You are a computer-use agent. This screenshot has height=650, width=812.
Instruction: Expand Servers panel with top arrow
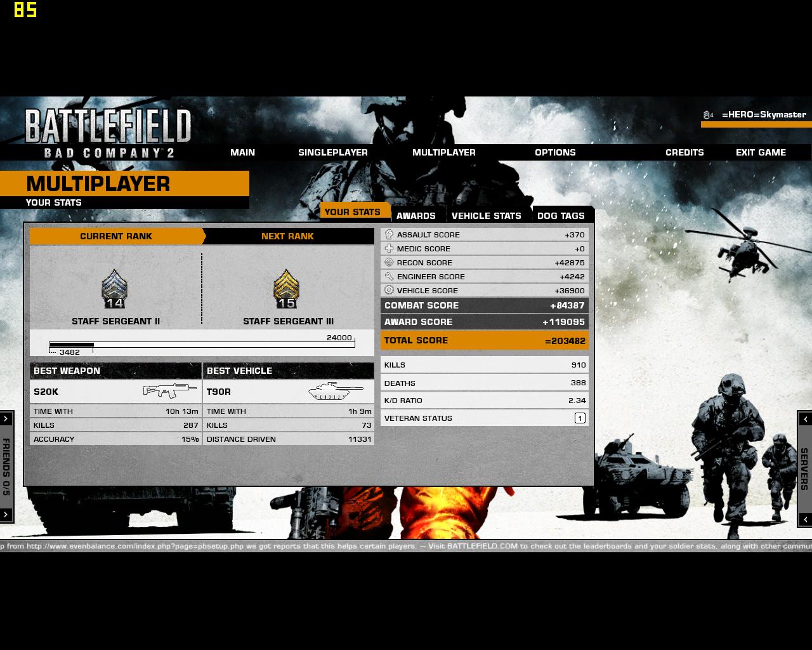click(805, 418)
